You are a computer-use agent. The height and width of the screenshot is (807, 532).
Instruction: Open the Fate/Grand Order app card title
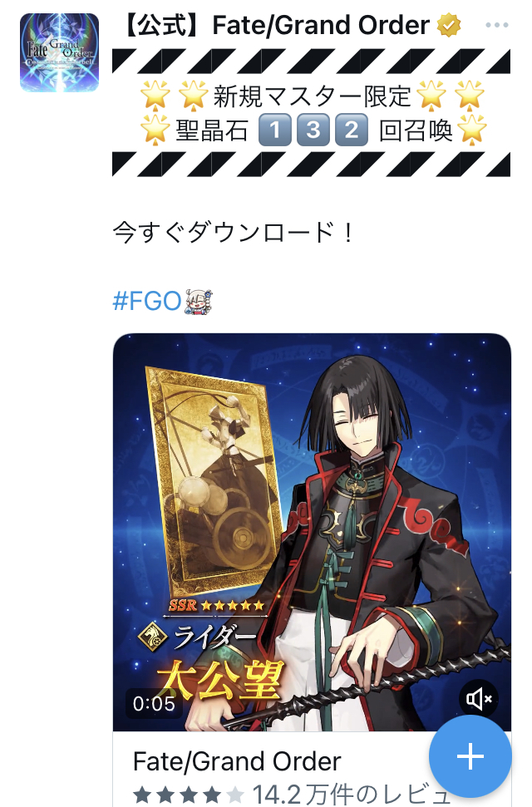tap(237, 761)
